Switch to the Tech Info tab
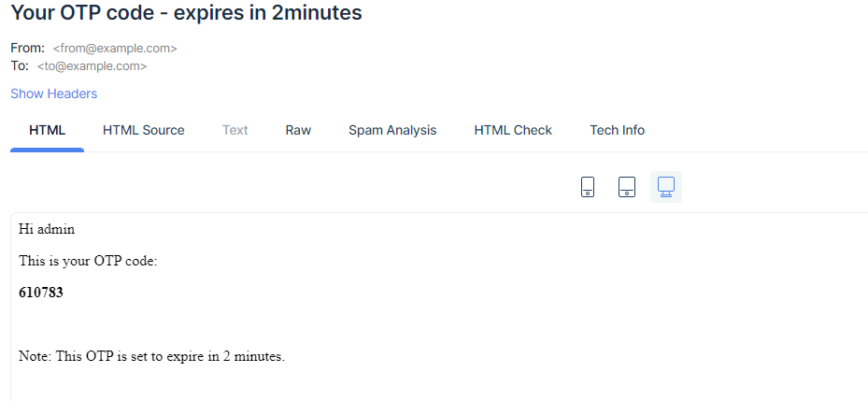The image size is (868, 401). pyautogui.click(x=617, y=130)
